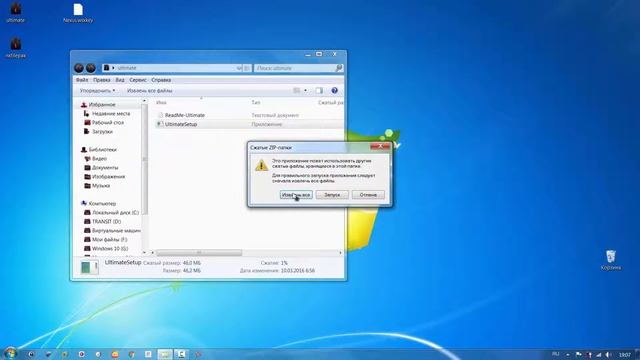Select the Nexus.wsskey desktop file icon
Screen dimensions: 640x360
pos(78,13)
